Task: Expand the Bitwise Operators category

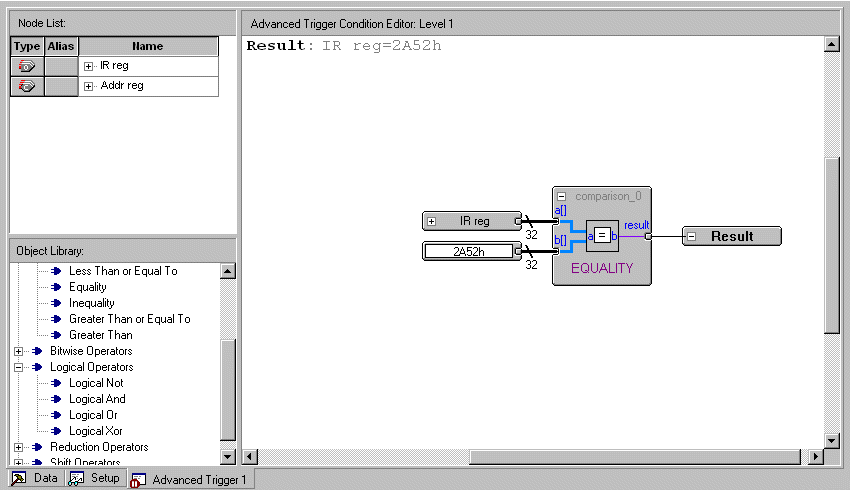Action: coord(19,351)
